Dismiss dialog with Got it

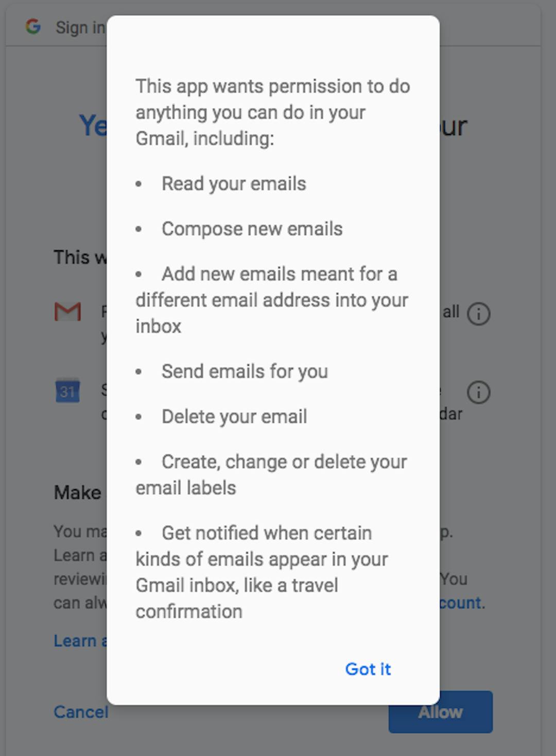[368, 669]
